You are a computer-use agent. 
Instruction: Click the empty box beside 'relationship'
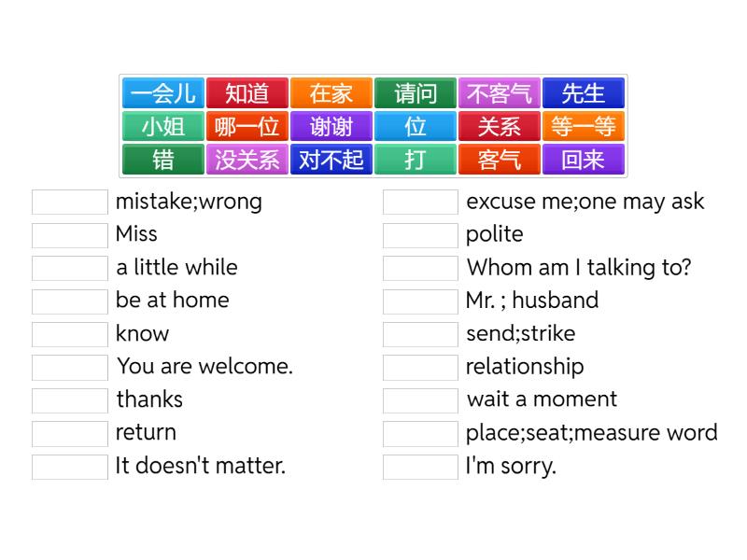420,367
